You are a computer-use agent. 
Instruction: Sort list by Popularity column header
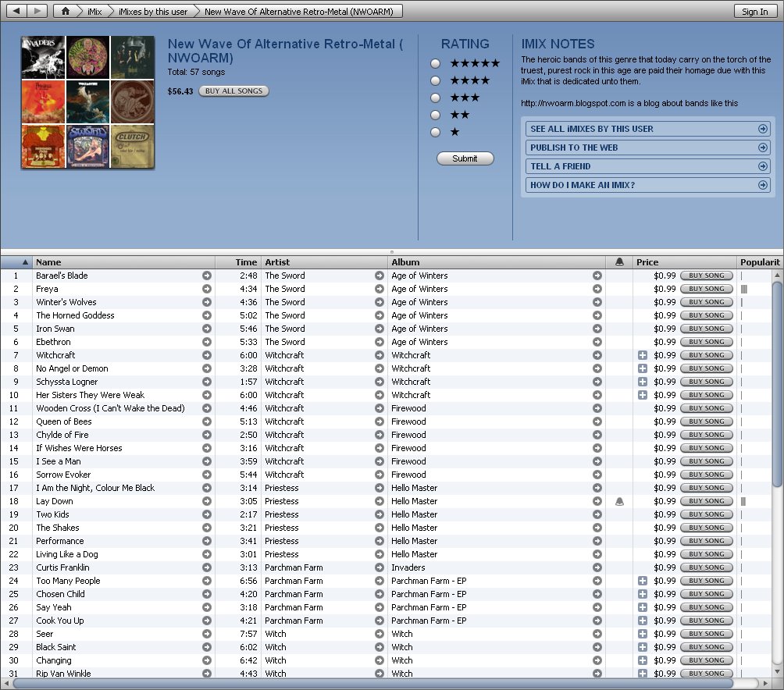coord(760,261)
